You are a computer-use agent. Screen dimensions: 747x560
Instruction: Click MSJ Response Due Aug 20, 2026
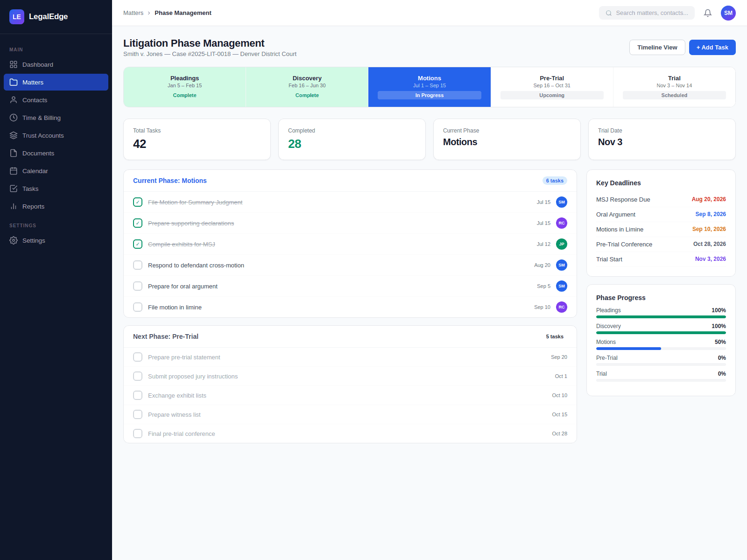pos(661,199)
